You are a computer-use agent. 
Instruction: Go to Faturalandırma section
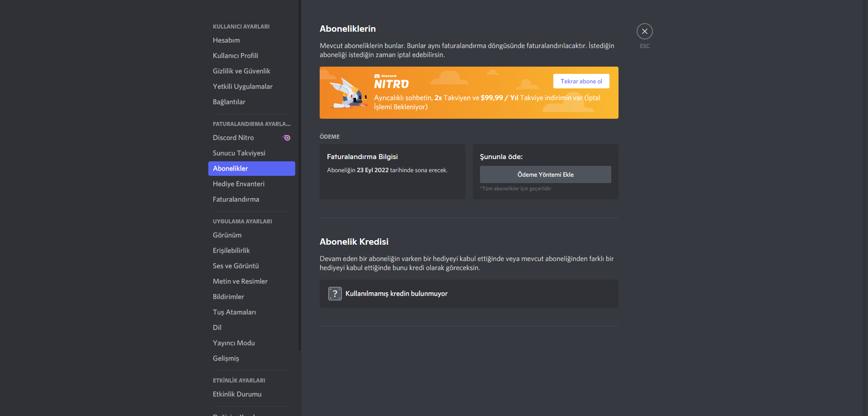tap(251, 199)
